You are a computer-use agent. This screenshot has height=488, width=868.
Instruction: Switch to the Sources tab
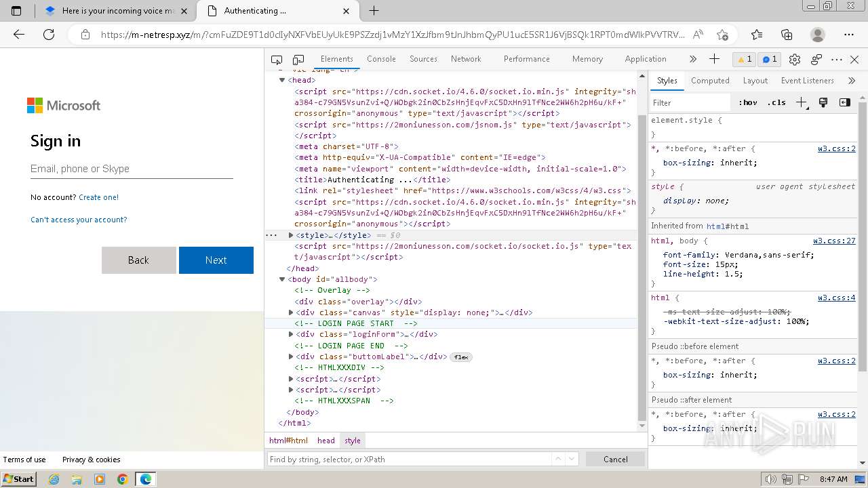coord(423,59)
